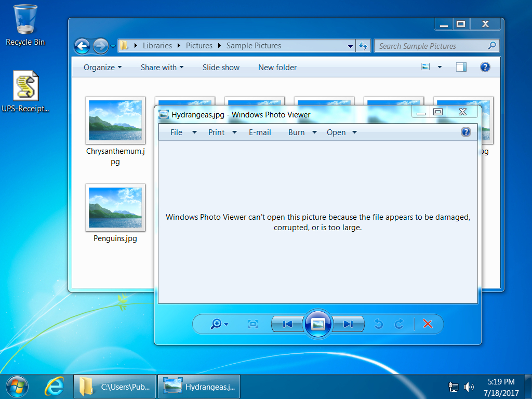Delete picture with red X button
The height and width of the screenshot is (399, 532).
[428, 324]
